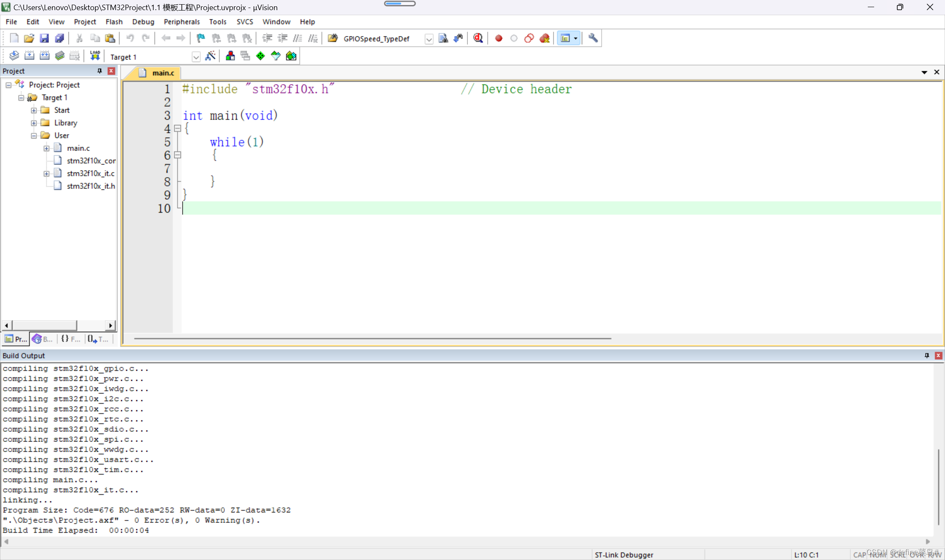Open Pack Installer icon

291,56
